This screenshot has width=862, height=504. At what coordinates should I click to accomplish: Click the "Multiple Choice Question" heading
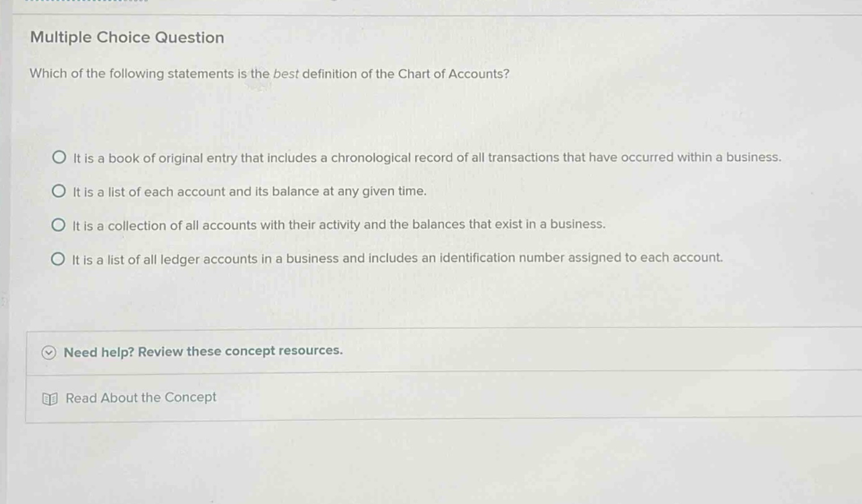[127, 37]
